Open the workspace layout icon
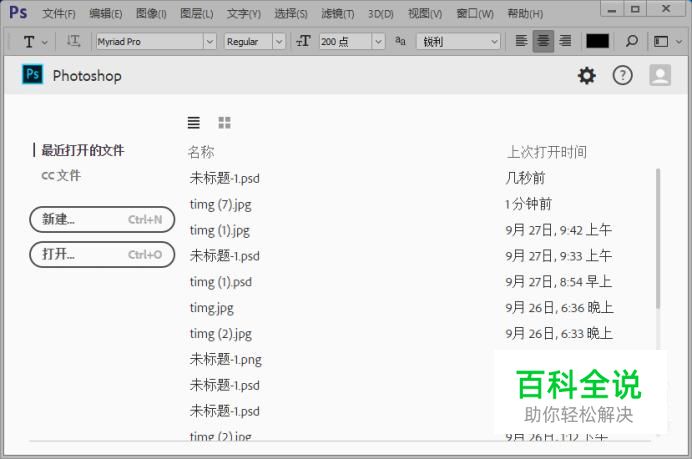 [661, 41]
